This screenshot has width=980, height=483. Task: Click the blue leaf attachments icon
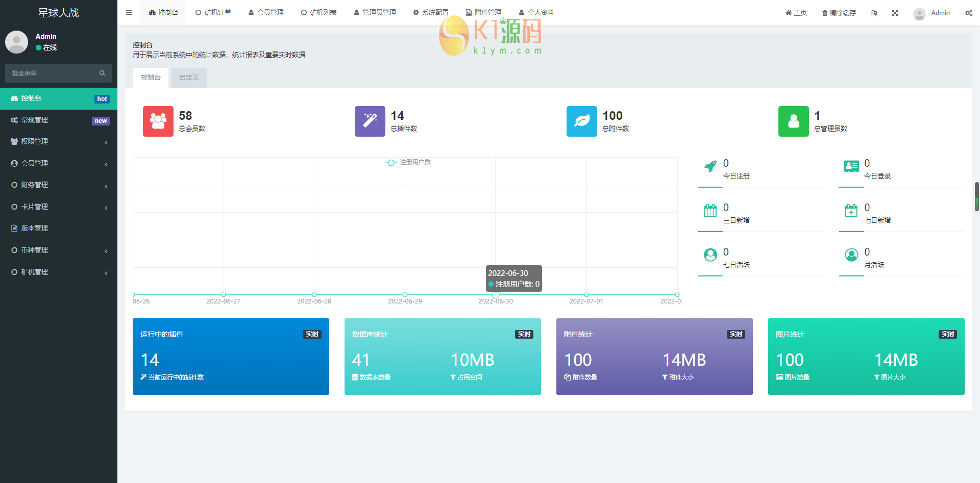pos(581,121)
